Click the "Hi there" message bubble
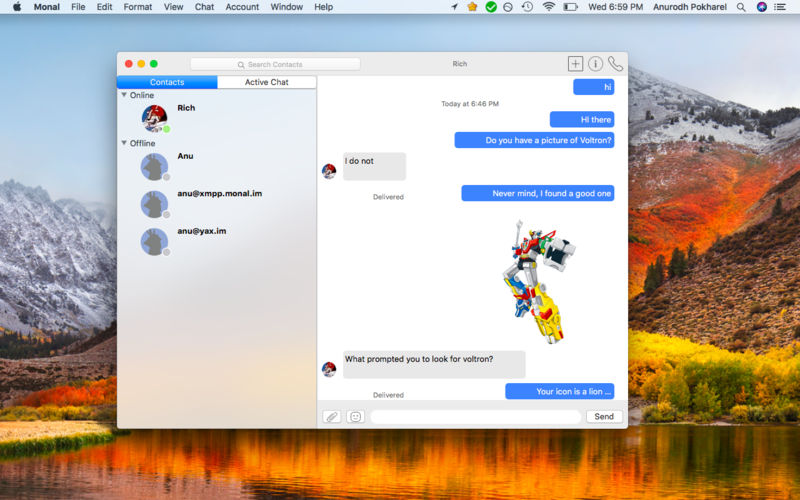The width and height of the screenshot is (800, 500). click(x=582, y=119)
